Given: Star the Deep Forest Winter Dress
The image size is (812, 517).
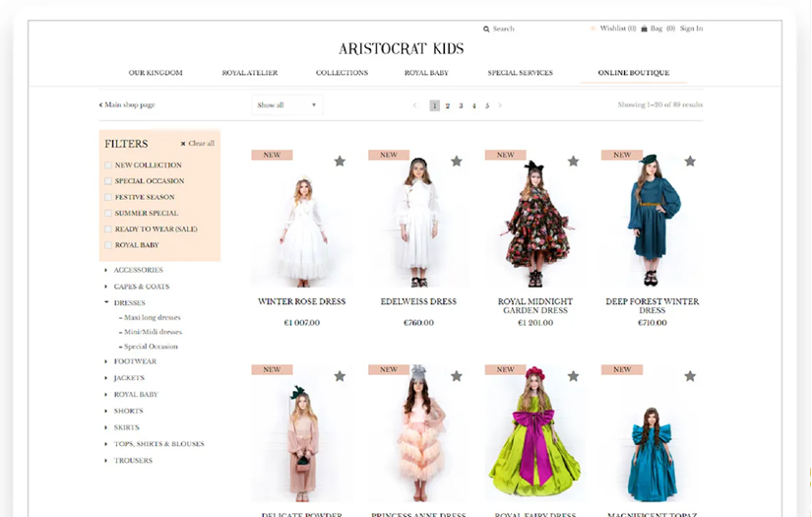Looking at the screenshot, I should pyautogui.click(x=690, y=162).
